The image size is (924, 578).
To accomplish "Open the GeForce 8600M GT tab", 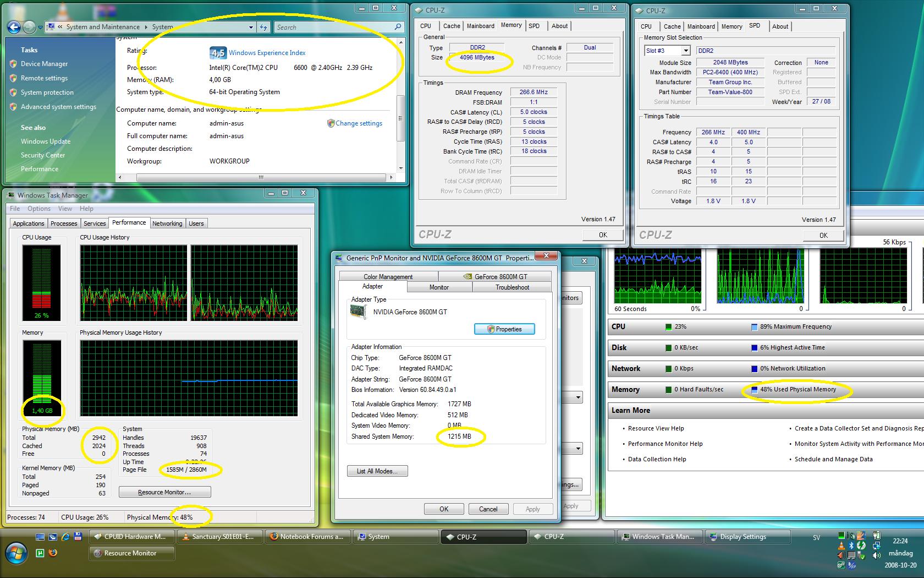I will 494,277.
